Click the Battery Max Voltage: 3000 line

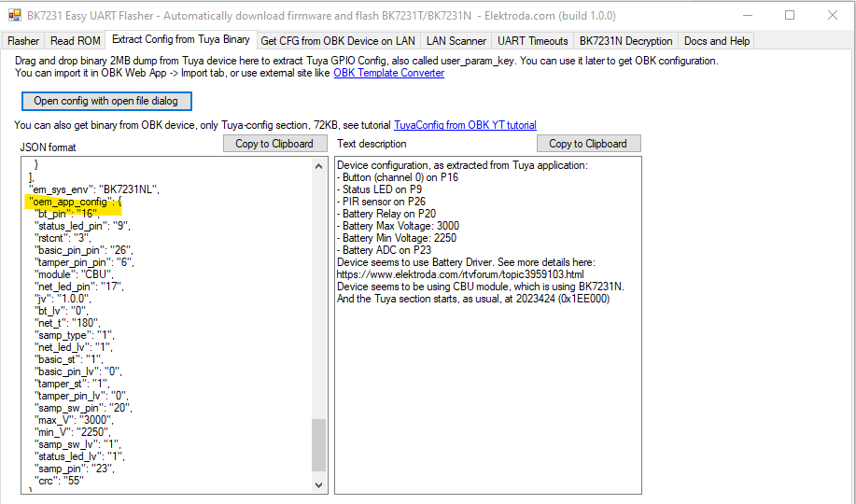[398, 226]
